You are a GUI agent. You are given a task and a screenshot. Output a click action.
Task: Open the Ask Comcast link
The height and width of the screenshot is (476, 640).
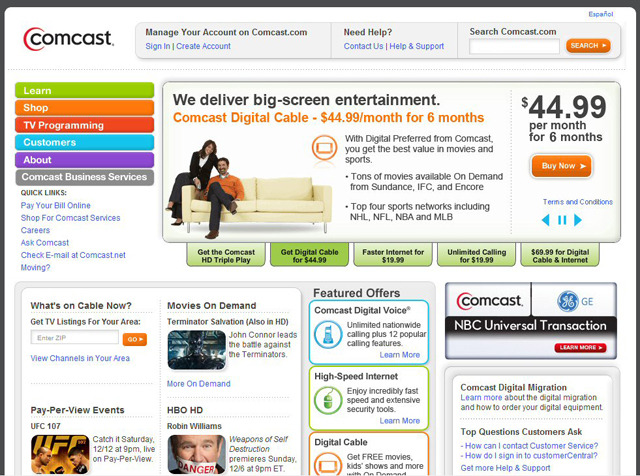click(45, 242)
